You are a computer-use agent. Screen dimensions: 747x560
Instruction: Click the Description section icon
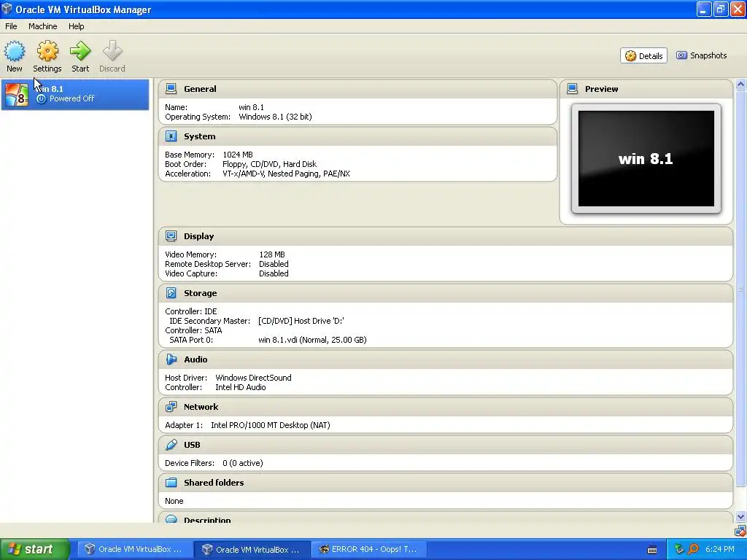tap(171, 519)
